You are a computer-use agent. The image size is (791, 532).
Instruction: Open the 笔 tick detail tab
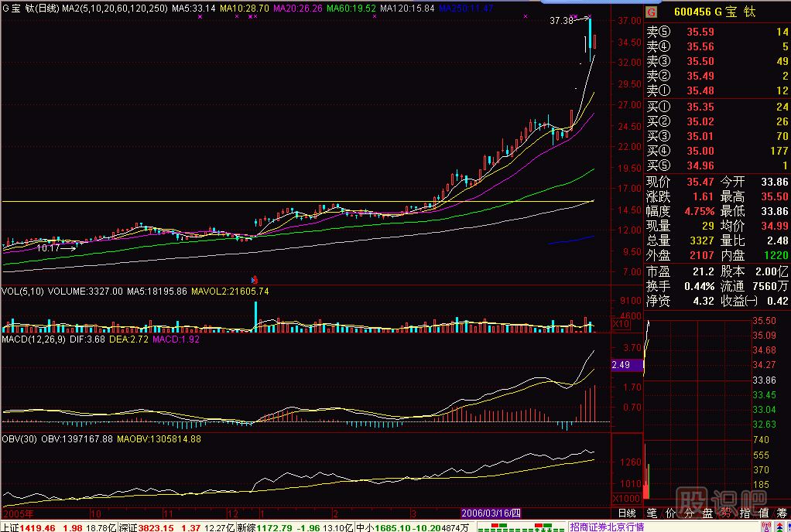click(652, 513)
